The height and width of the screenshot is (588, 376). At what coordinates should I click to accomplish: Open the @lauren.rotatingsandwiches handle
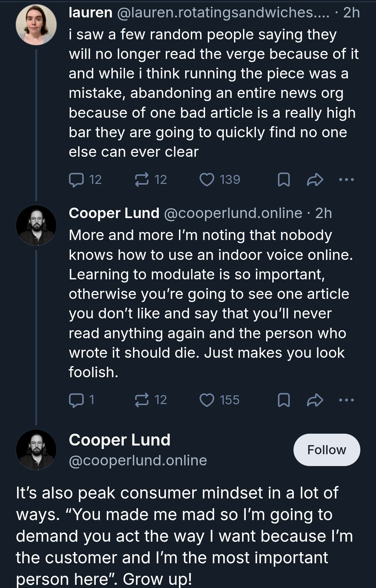tap(223, 13)
